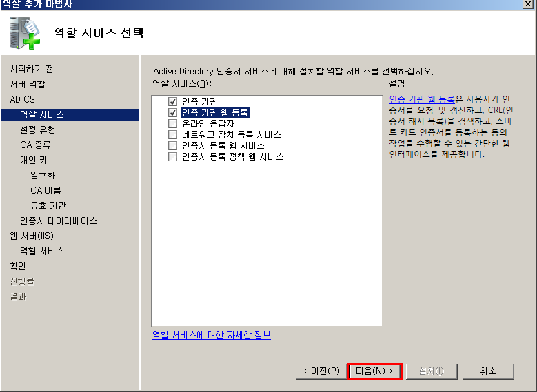Select the 온라인 응답자 list item text
Screen dimensions: 537x392
(208, 123)
